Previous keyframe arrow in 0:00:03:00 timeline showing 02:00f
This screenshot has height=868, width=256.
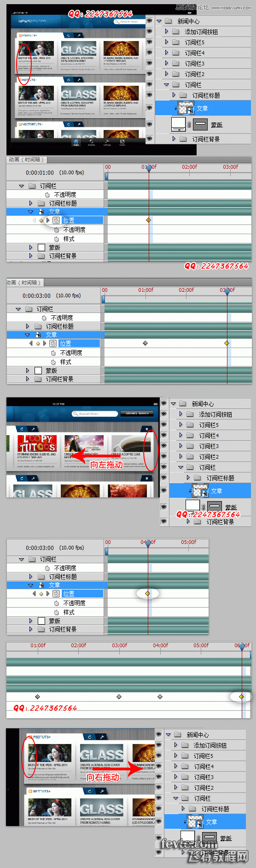click(31, 343)
